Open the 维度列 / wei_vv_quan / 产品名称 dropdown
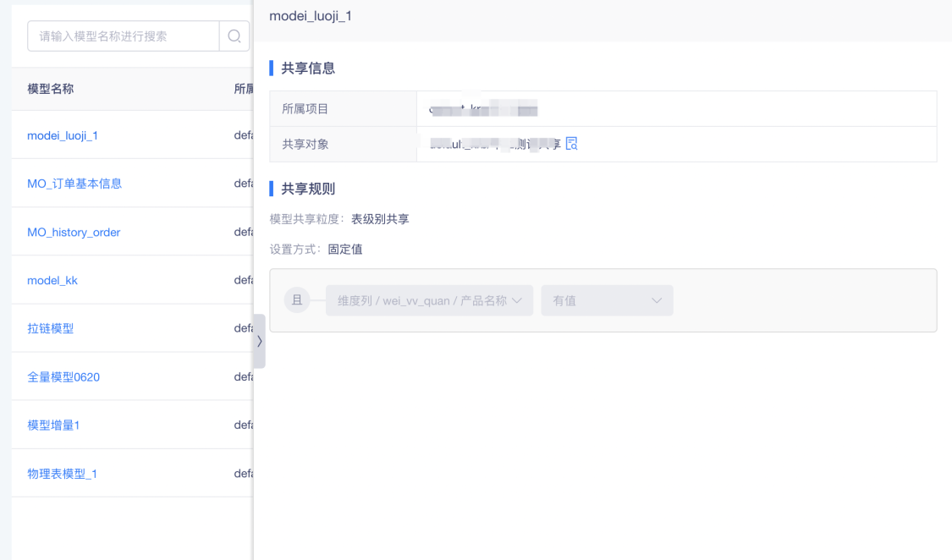This screenshot has height=560, width=952. coord(429,300)
